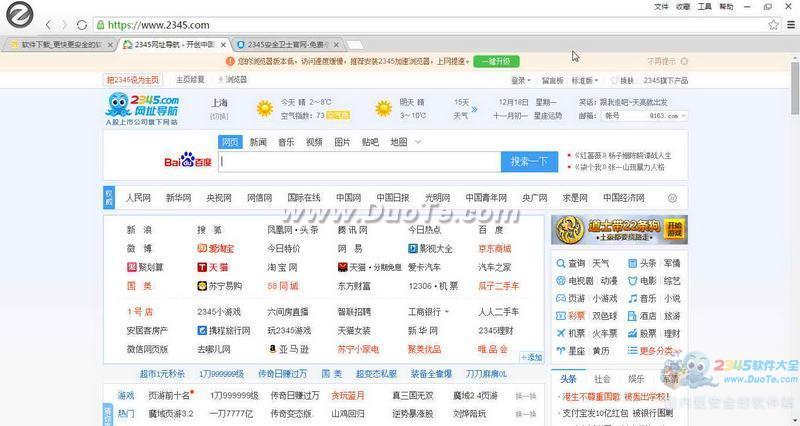Click the 电视剧 category icon
The width and height of the screenshot is (800, 426).
click(x=561, y=281)
